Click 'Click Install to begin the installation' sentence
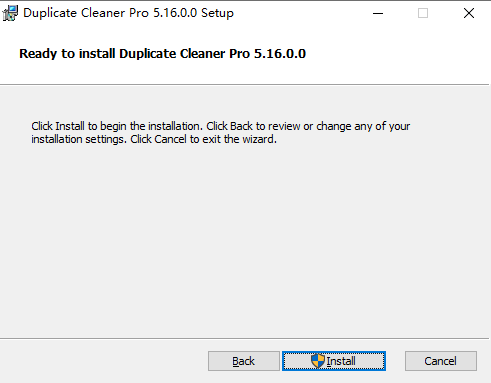Viewport: 491px width, 383px height. click(x=117, y=126)
